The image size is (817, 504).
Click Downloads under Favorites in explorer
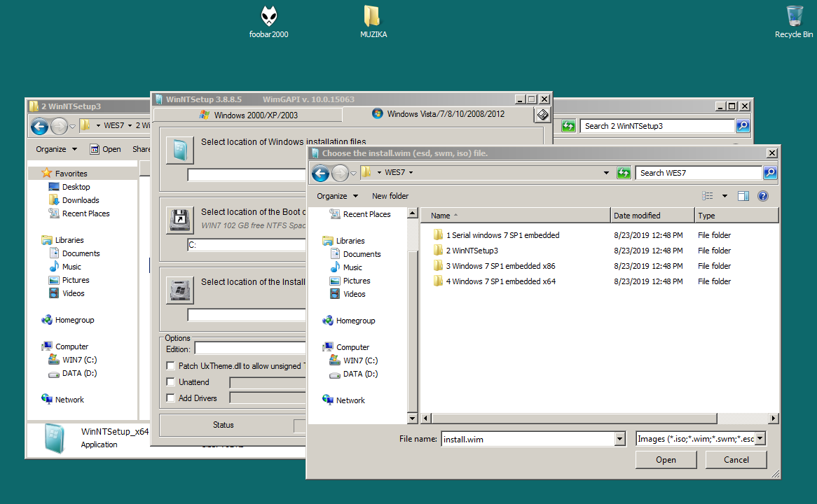[74, 200]
